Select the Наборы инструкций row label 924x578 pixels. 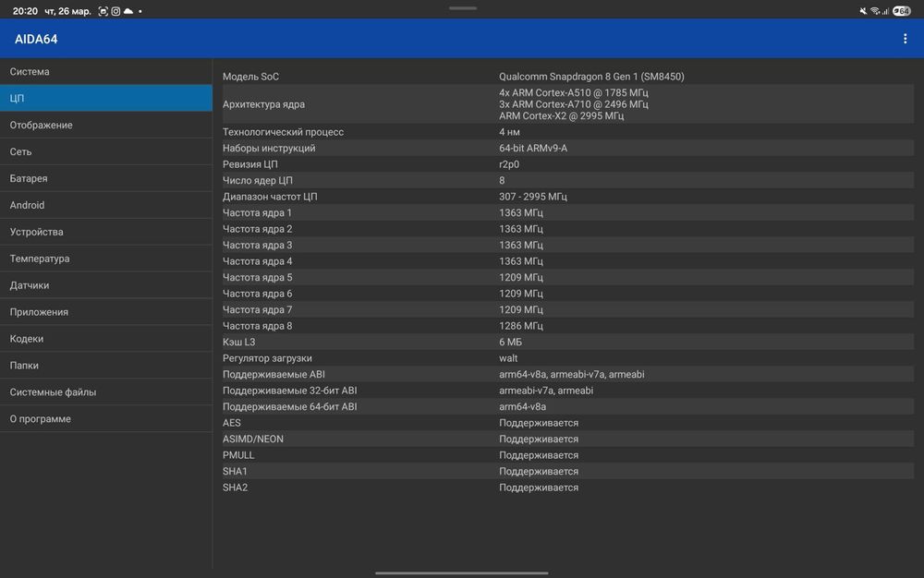(269, 149)
